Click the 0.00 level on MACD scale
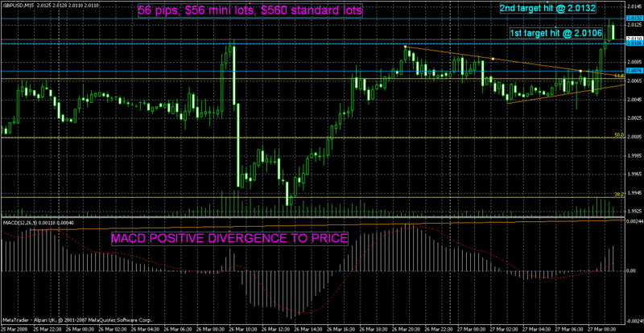 632,271
